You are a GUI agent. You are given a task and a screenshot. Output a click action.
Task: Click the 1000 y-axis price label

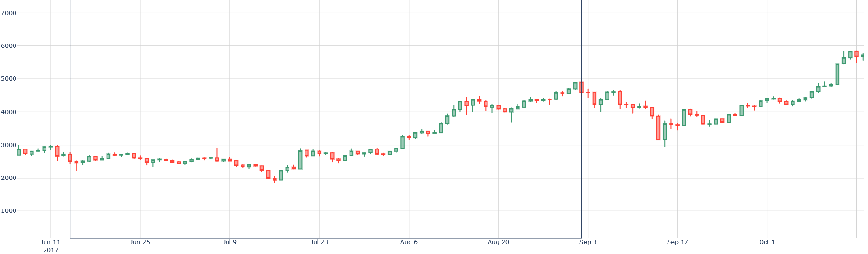point(9,211)
